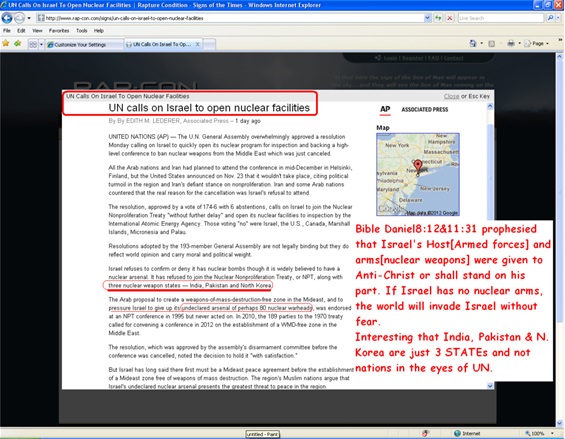
Task: Click the Add to Favorites icon
Action: point(17,44)
